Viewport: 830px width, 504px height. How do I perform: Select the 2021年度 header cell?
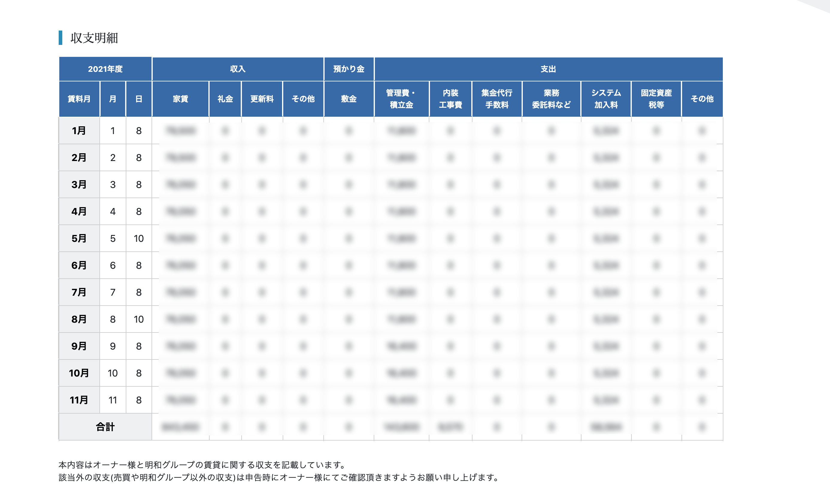click(x=106, y=69)
